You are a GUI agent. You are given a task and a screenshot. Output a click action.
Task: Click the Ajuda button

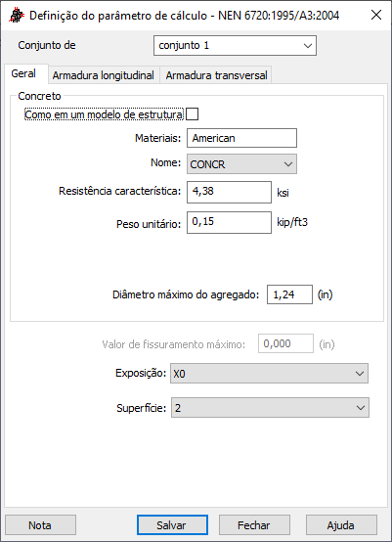[341, 524]
